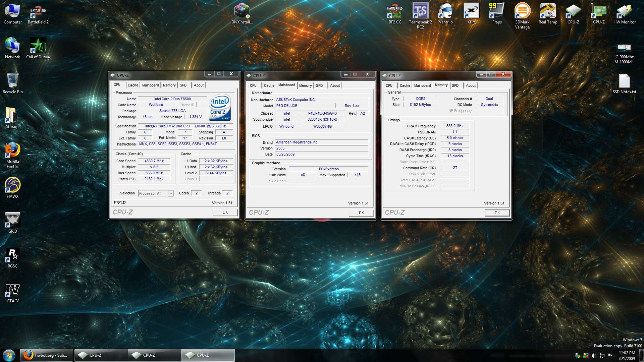The image size is (644, 362).
Task: Open the Computer desktop icon
Action: pyautogui.click(x=13, y=14)
